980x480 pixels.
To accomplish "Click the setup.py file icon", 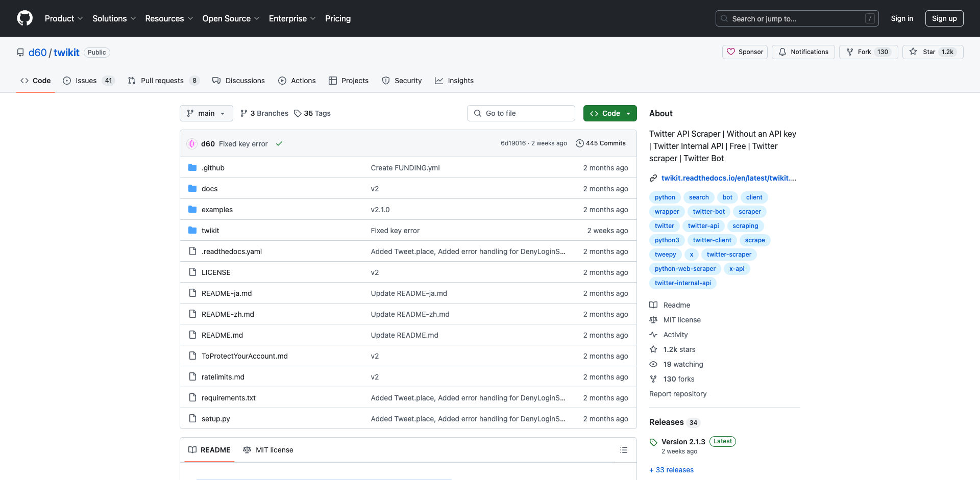I will [x=192, y=419].
